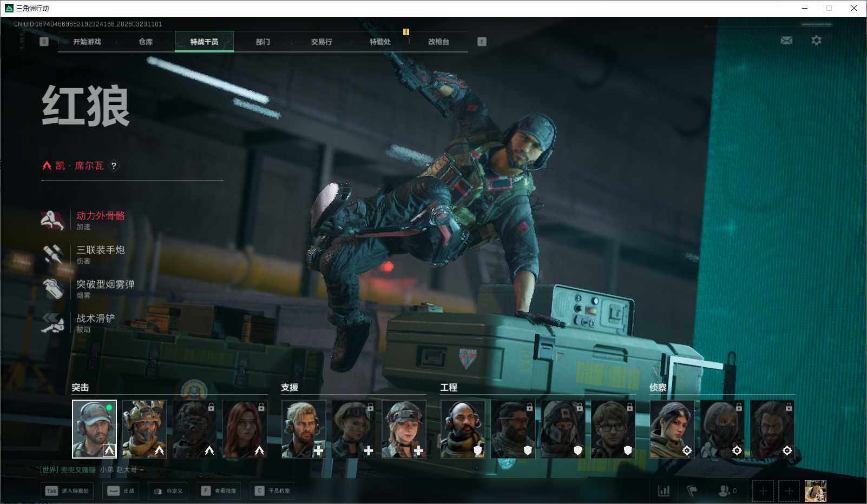
Task: Select the dark-haired woman under 侦察
Action: click(x=672, y=429)
